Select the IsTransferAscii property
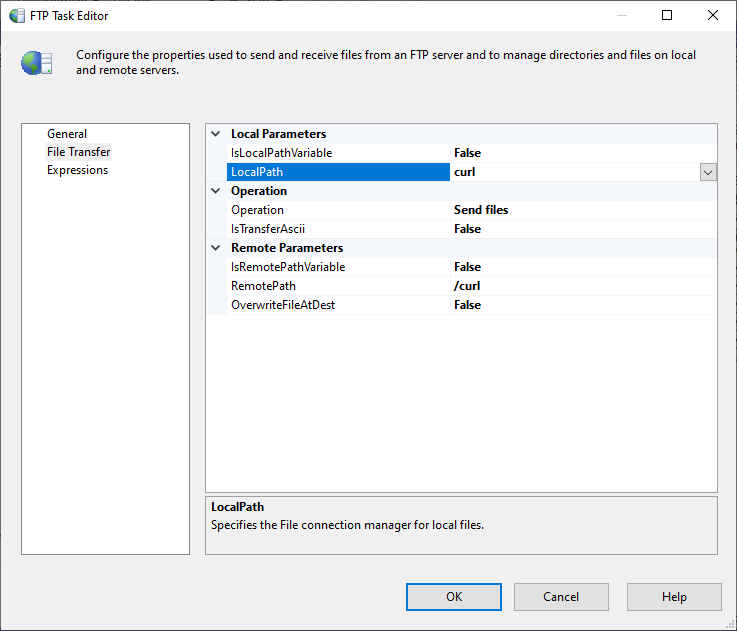737x631 pixels. pyautogui.click(x=268, y=229)
